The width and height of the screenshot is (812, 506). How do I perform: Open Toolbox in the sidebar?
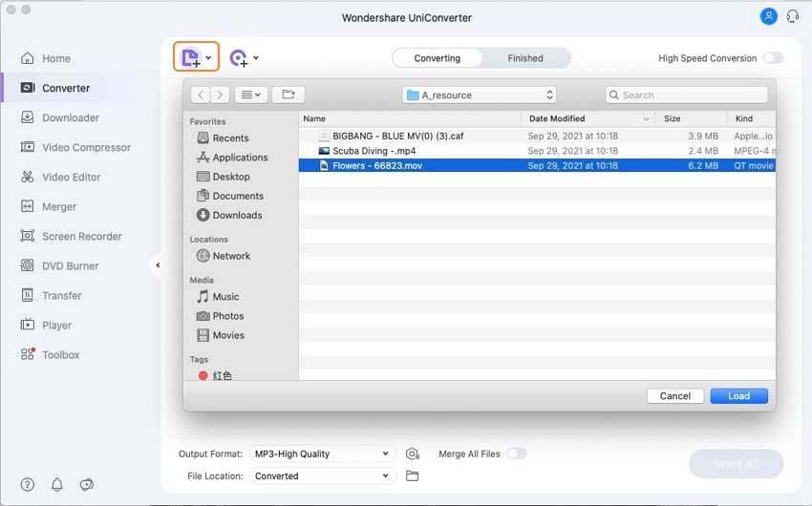(x=50, y=354)
